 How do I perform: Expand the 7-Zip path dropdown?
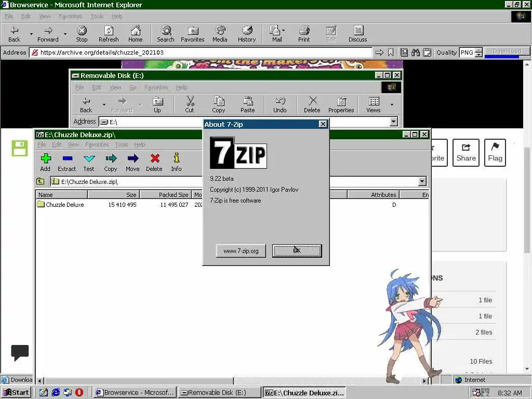pos(422,181)
